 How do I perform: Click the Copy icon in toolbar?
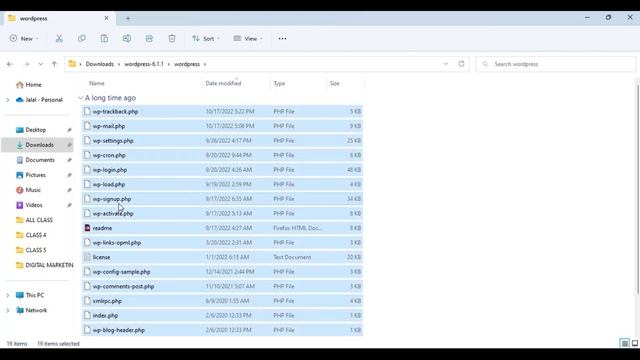82,38
